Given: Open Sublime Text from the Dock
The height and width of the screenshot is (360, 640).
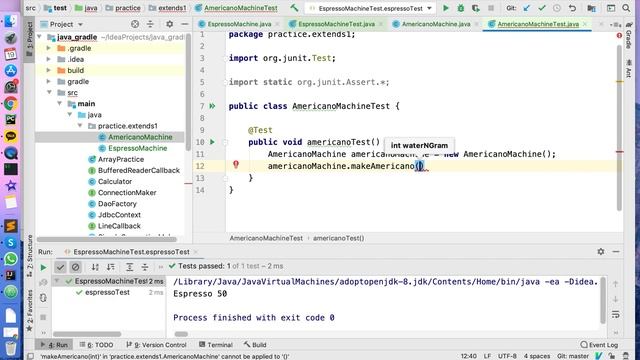Looking at the screenshot, I should 11,226.
